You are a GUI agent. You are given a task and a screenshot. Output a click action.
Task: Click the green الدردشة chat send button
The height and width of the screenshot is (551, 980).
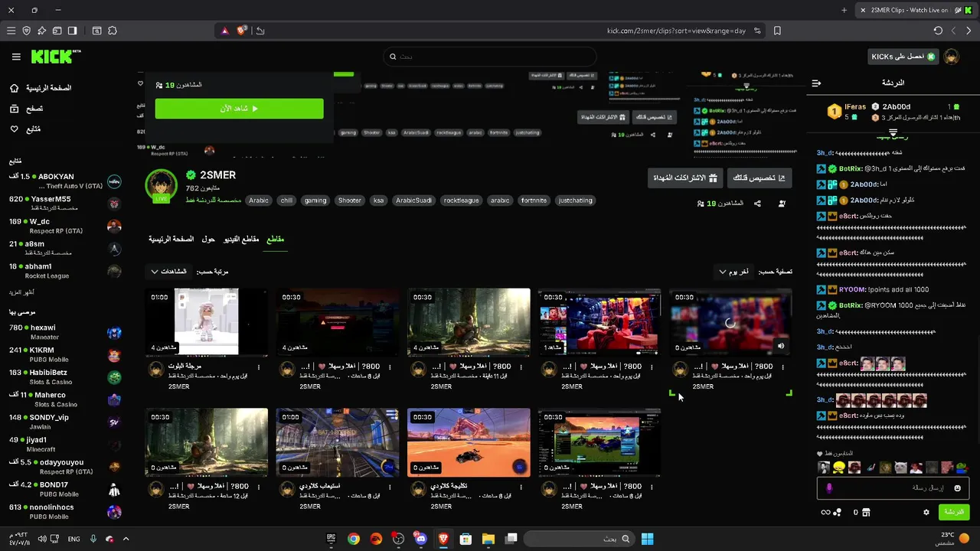(x=953, y=512)
